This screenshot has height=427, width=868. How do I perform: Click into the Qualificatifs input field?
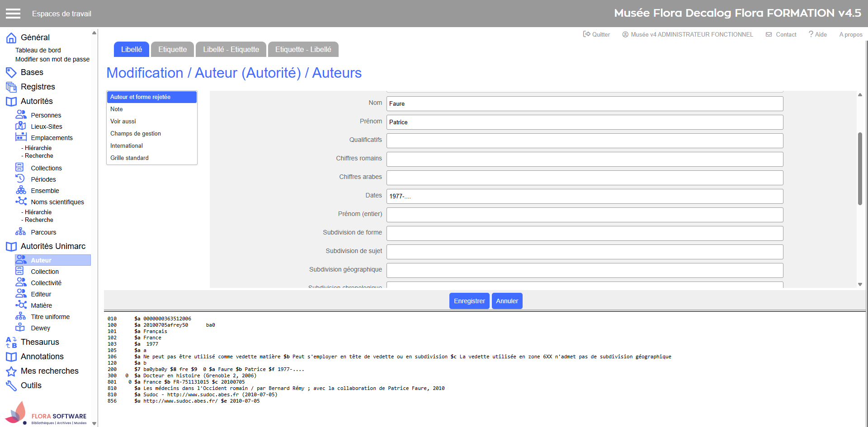[x=585, y=141]
